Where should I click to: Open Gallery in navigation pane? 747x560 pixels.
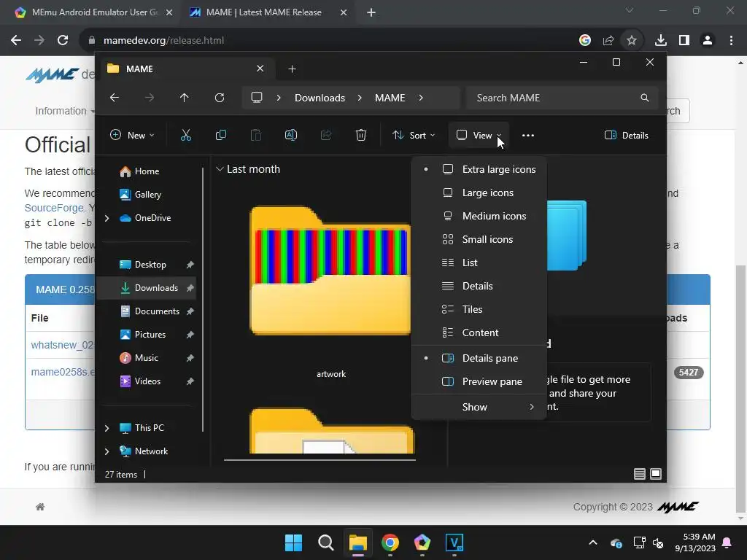pyautogui.click(x=147, y=194)
